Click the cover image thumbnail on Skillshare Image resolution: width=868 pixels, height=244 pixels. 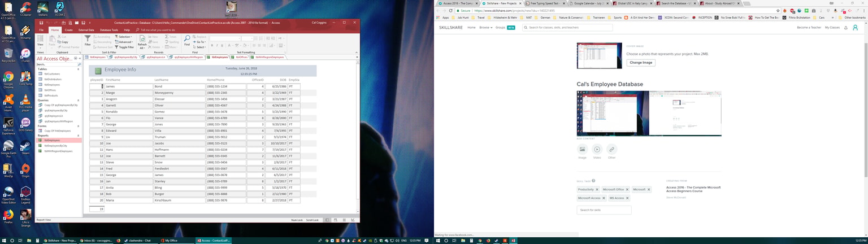click(599, 56)
